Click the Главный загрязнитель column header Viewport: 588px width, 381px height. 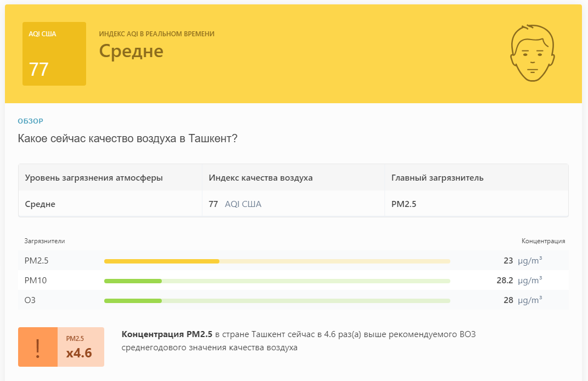point(437,177)
